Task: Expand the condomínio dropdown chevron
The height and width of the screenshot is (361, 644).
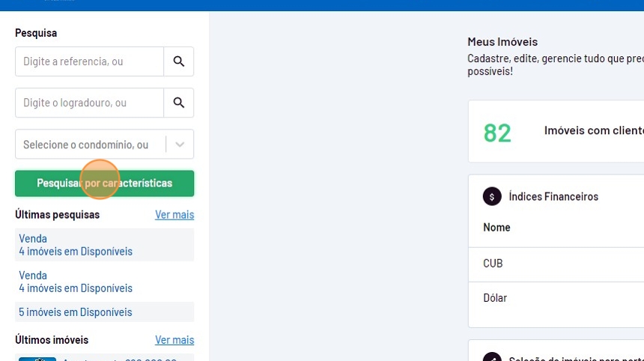Action: tap(180, 145)
